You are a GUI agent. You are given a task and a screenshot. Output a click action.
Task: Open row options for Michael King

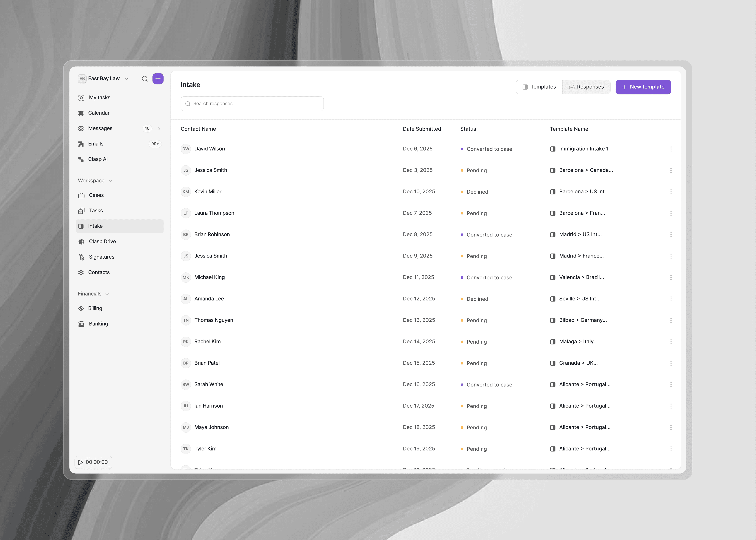(x=671, y=278)
